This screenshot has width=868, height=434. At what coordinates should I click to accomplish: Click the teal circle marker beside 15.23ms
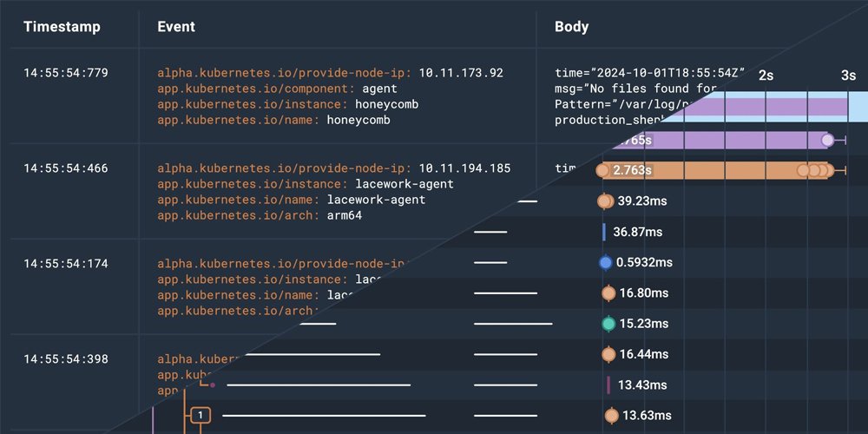coord(609,324)
